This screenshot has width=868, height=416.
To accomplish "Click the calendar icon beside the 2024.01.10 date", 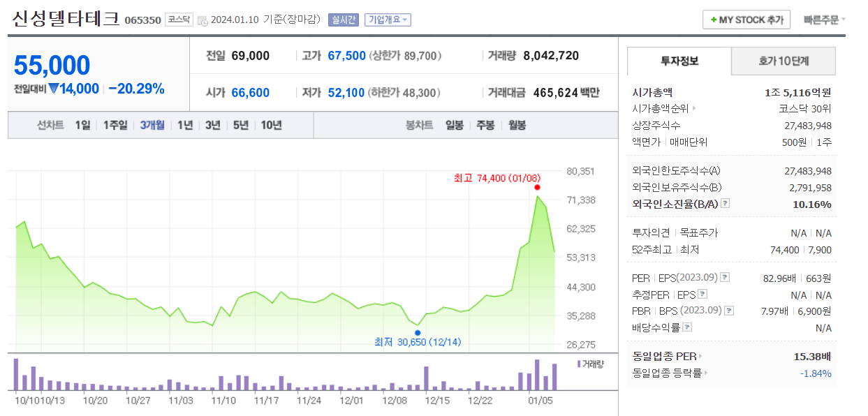I will (x=203, y=20).
